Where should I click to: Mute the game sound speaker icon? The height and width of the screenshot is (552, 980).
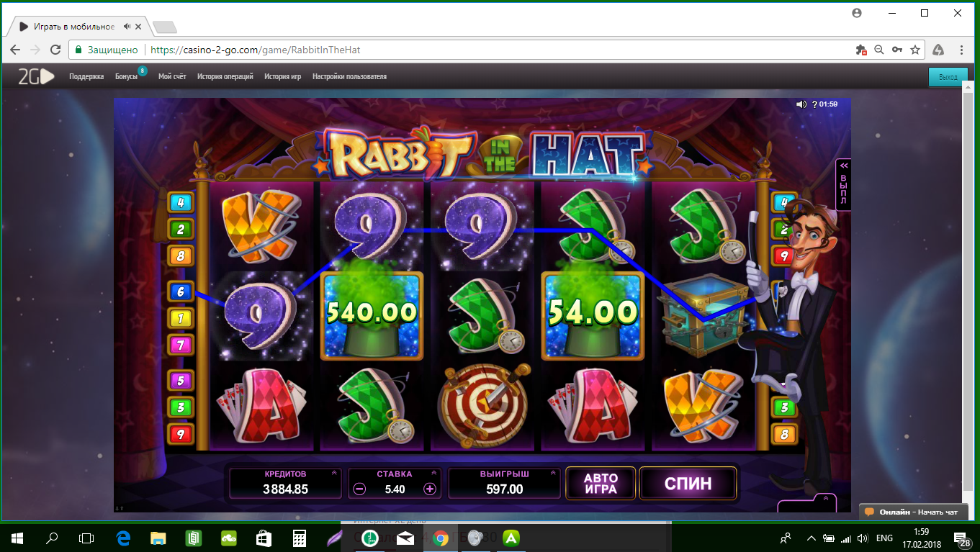(801, 104)
